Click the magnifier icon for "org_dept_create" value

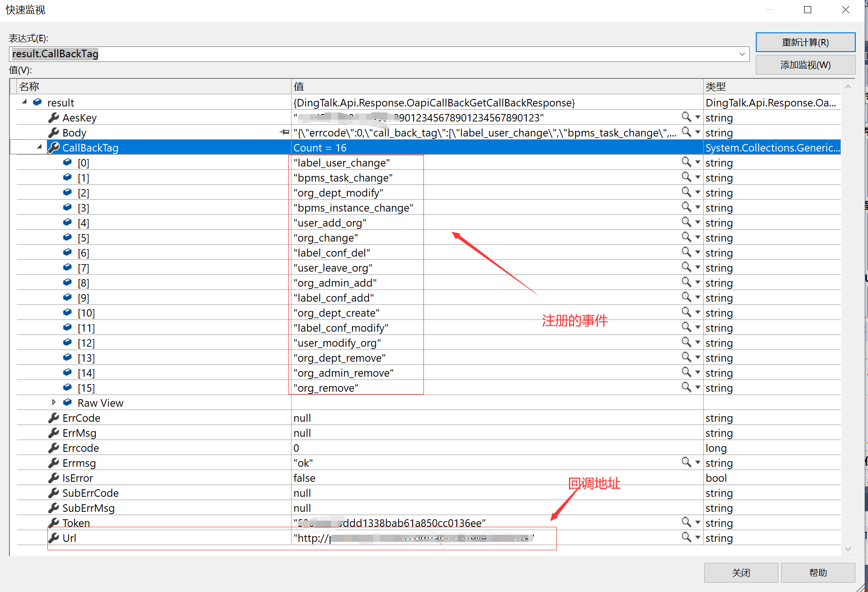pos(686,312)
